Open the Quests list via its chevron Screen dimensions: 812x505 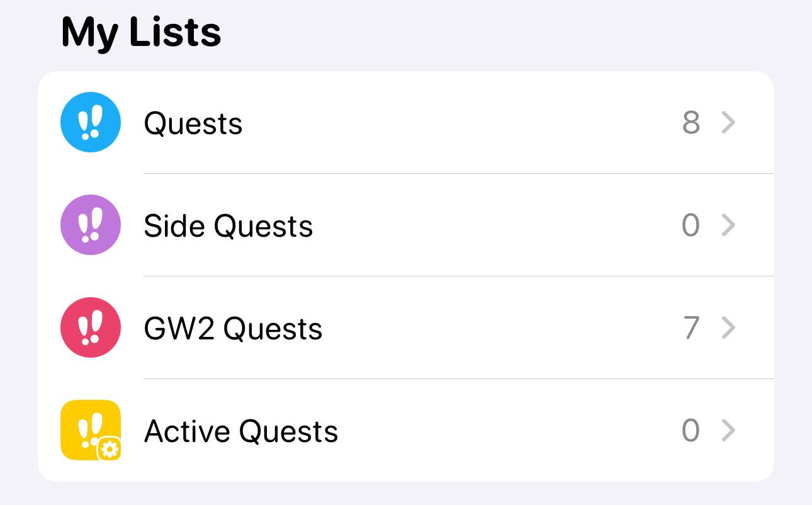(728, 123)
